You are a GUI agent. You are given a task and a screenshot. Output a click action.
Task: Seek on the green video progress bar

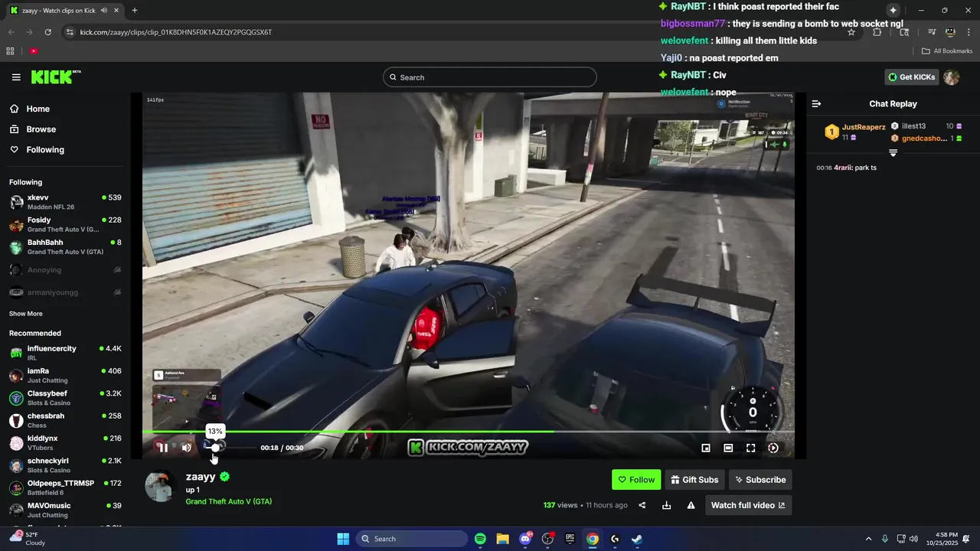(x=468, y=432)
